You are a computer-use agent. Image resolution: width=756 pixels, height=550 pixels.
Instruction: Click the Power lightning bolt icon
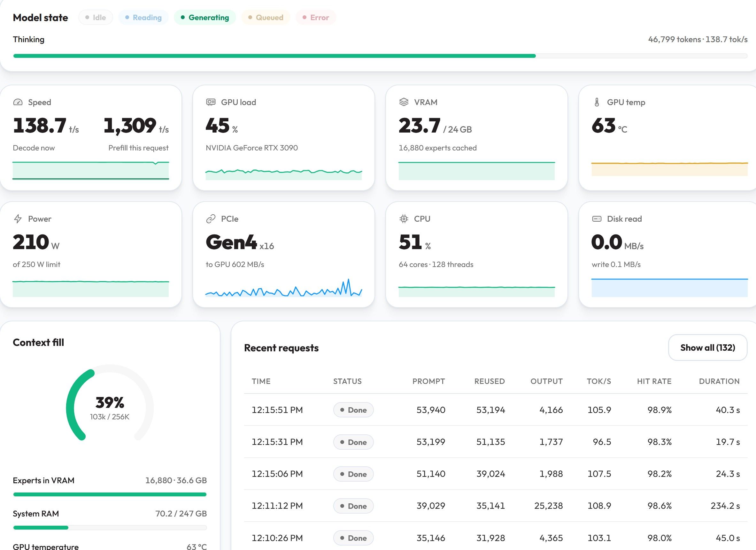(x=18, y=219)
